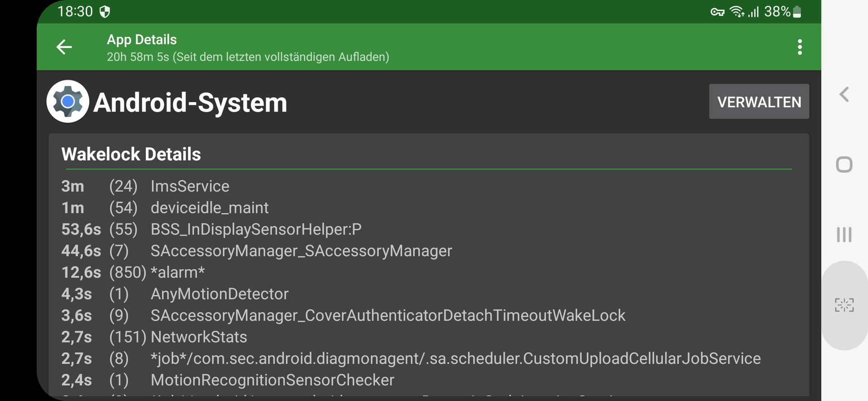The height and width of the screenshot is (401, 868).
Task: Tap the Wi-Fi status icon
Action: (737, 12)
